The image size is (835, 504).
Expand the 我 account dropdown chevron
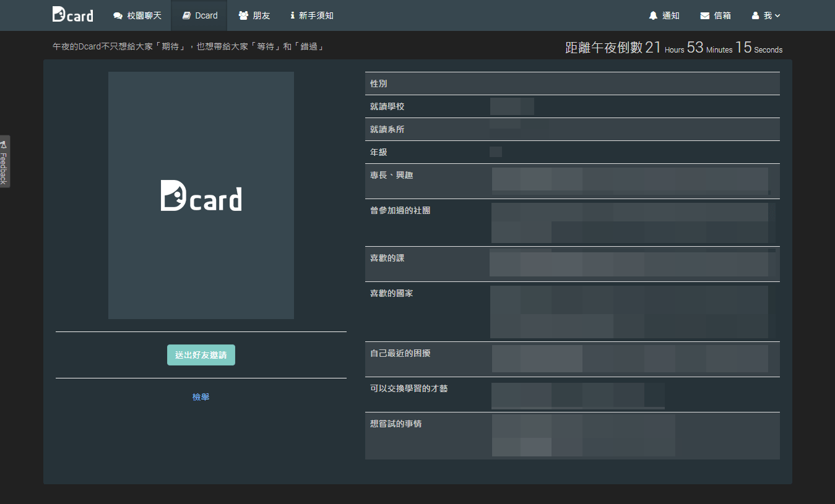777,15
